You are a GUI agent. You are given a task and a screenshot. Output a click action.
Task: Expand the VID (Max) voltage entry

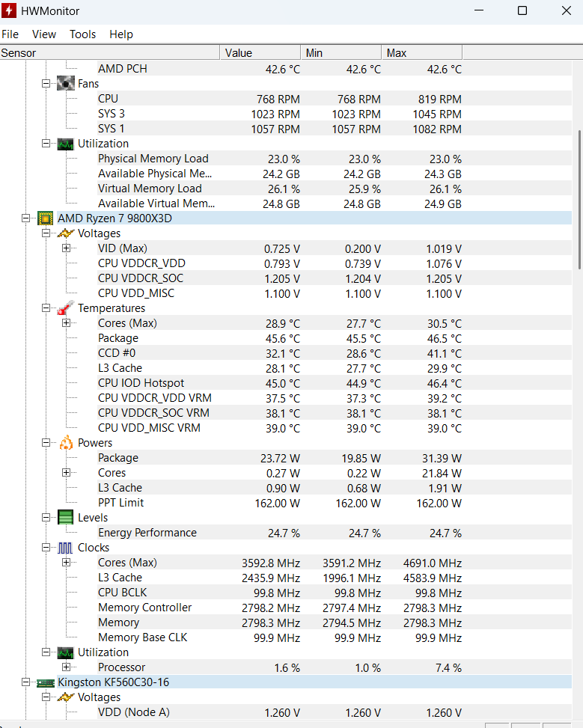[x=66, y=248]
